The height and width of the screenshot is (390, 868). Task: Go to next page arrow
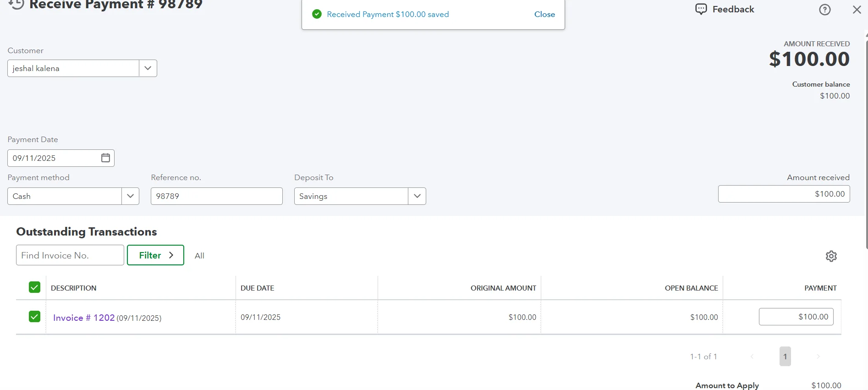818,357
